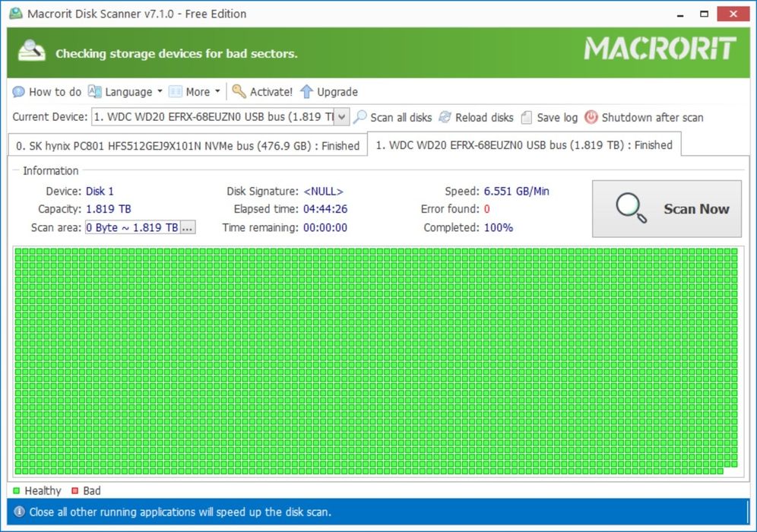
Task: Click the How to do label
Action: 55,92
